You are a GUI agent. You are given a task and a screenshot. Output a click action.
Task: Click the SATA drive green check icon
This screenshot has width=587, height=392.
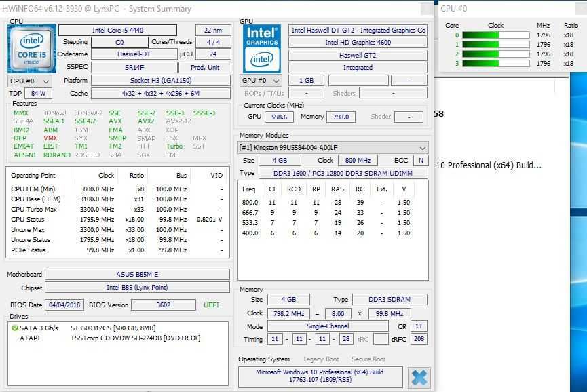coord(15,328)
